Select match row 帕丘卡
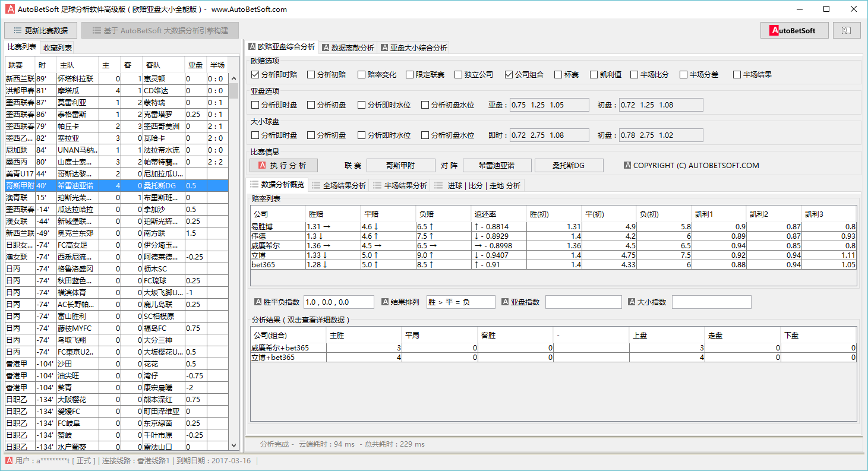868x471 pixels. tap(116, 126)
